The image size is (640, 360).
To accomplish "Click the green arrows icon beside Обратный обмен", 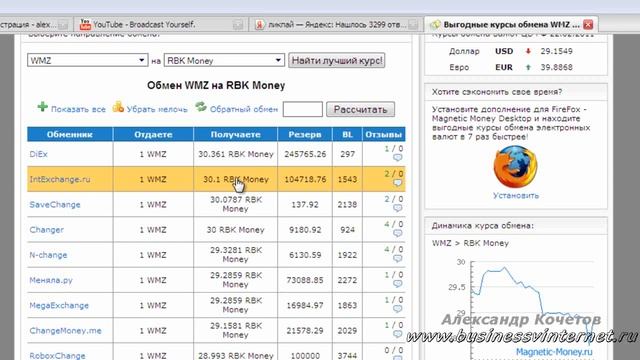I will [201, 107].
